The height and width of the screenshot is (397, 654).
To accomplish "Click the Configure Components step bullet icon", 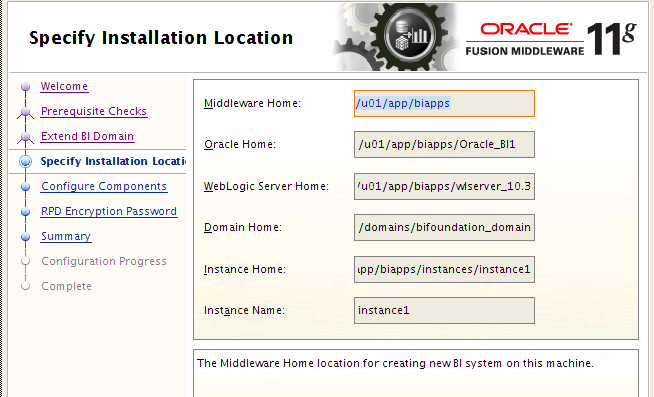I will pos(25,186).
